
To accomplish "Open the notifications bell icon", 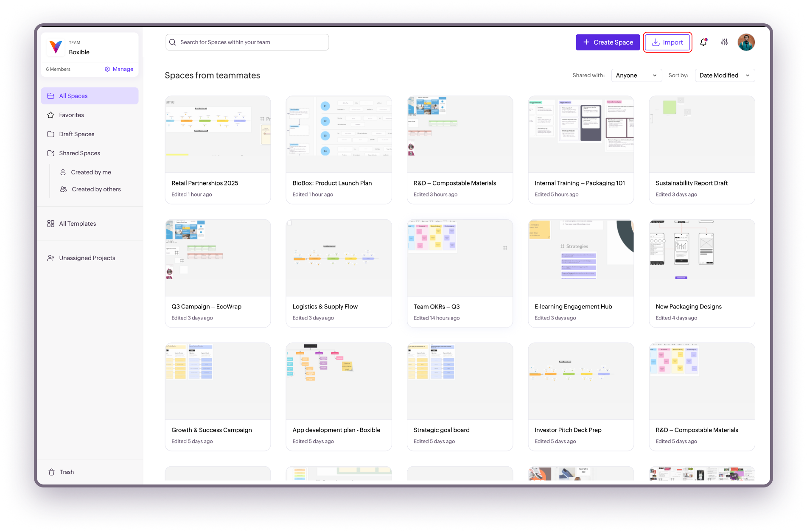I will click(703, 42).
